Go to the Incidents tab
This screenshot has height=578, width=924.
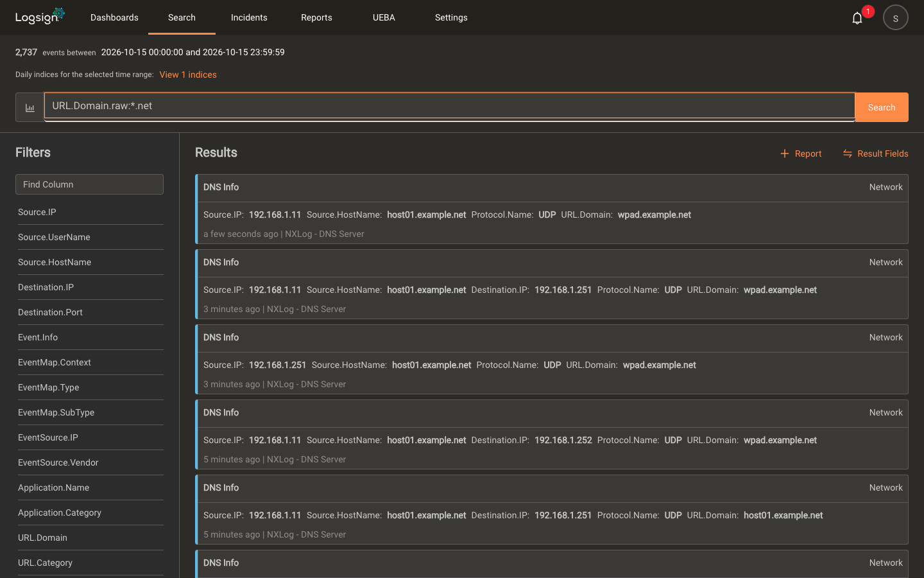[249, 17]
